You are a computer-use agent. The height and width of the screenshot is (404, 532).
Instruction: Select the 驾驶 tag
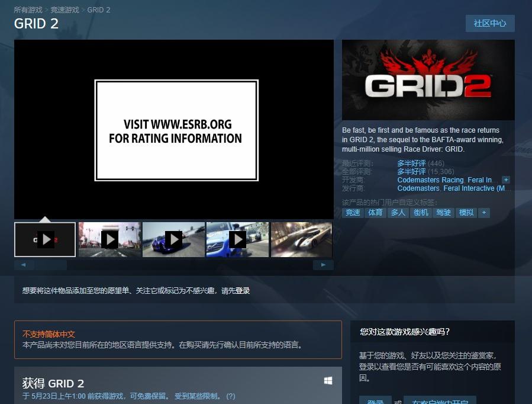pos(443,213)
